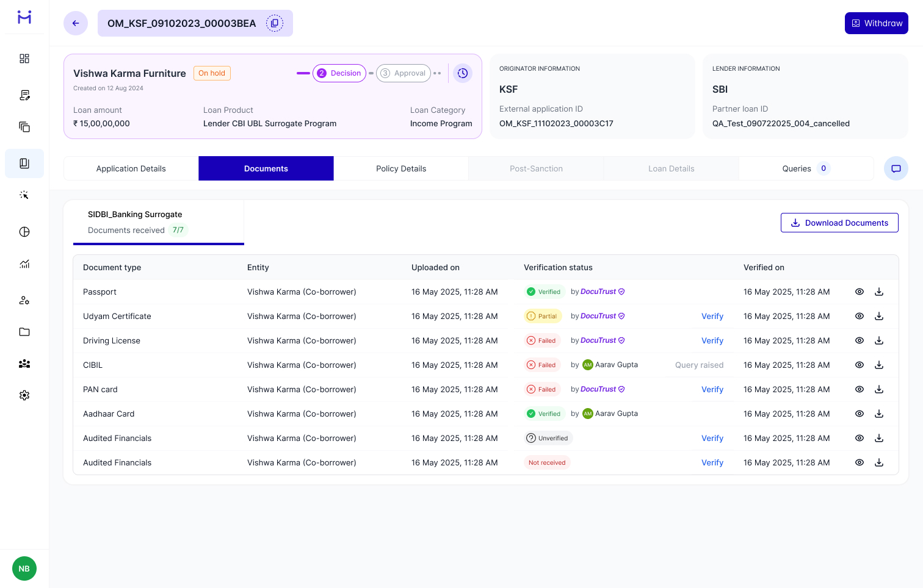Click the history clock icon near Approval step
Viewport: 923px width, 588px height.
[x=463, y=73]
